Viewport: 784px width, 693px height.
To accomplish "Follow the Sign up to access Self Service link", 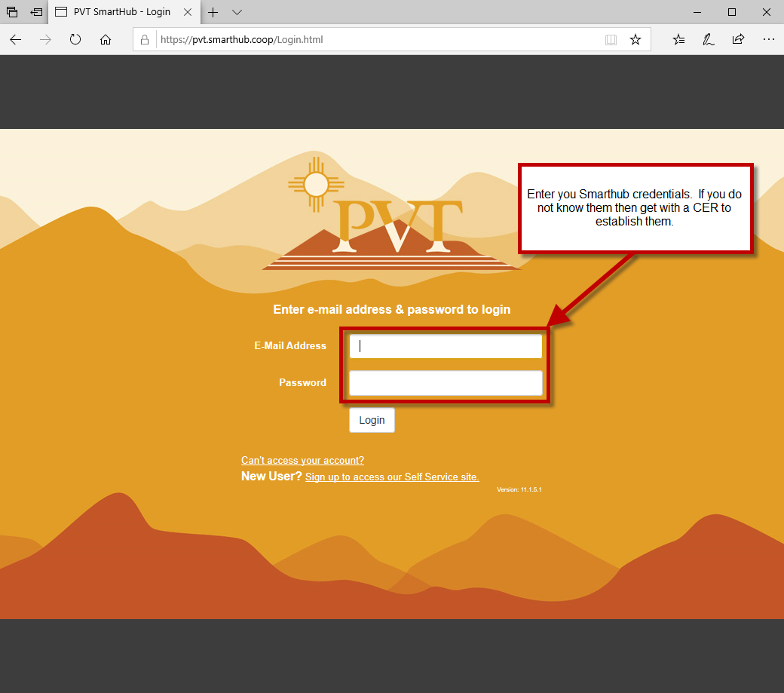I will (392, 477).
